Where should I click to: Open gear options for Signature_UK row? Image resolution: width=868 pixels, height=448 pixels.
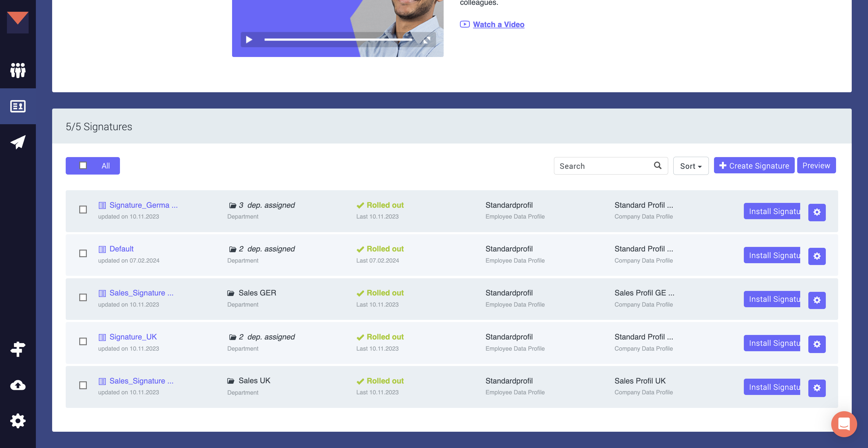816,344
